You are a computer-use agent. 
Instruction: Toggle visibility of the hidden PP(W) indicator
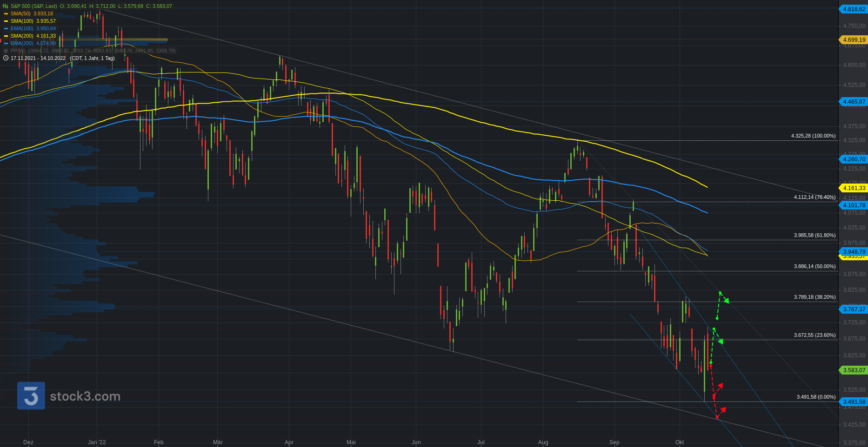pyautogui.click(x=6, y=51)
